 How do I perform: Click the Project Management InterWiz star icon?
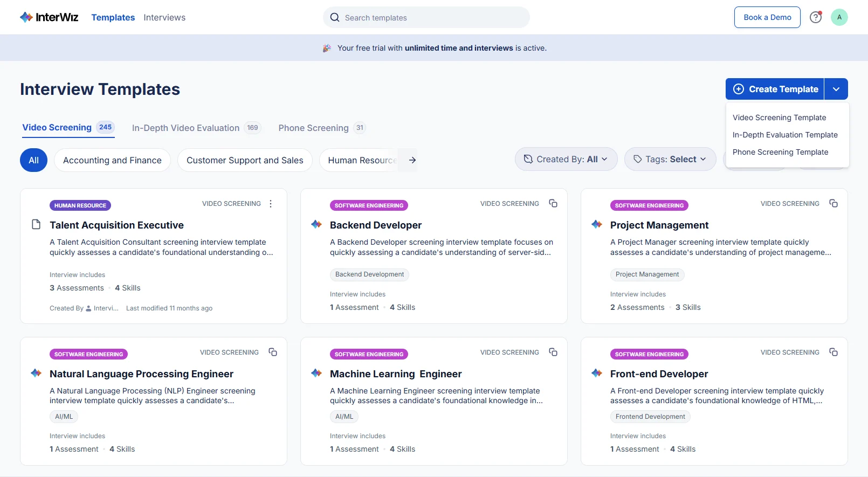point(597,224)
